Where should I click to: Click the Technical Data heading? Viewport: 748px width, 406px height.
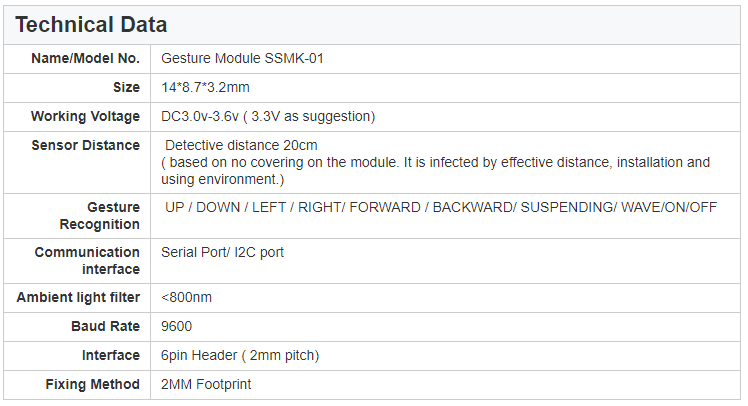click(91, 25)
